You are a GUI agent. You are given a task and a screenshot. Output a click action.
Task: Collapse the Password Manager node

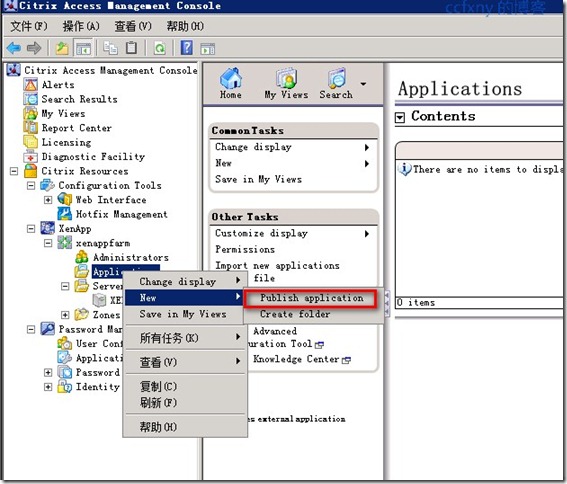point(31,329)
